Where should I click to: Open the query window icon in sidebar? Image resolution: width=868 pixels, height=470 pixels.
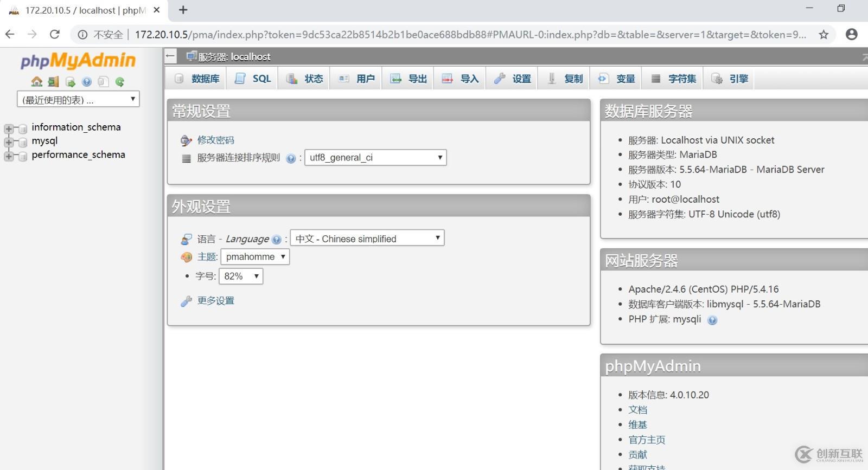[70, 82]
